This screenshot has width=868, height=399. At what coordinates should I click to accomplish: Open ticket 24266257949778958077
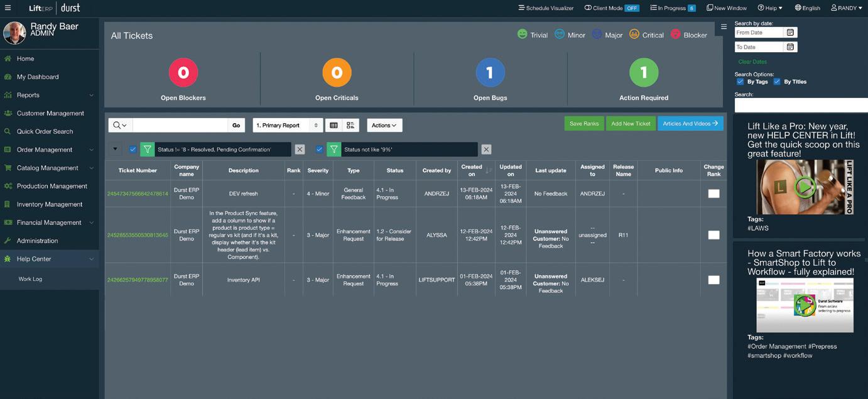tap(138, 280)
